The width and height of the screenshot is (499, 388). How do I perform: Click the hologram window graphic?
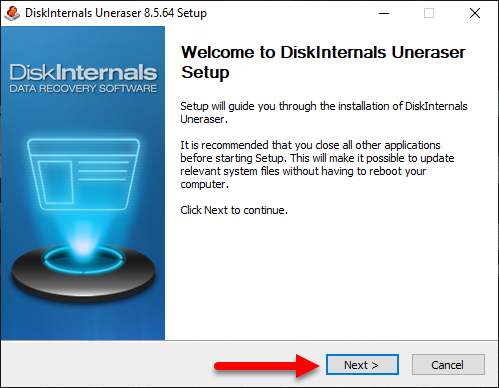[x=83, y=174]
